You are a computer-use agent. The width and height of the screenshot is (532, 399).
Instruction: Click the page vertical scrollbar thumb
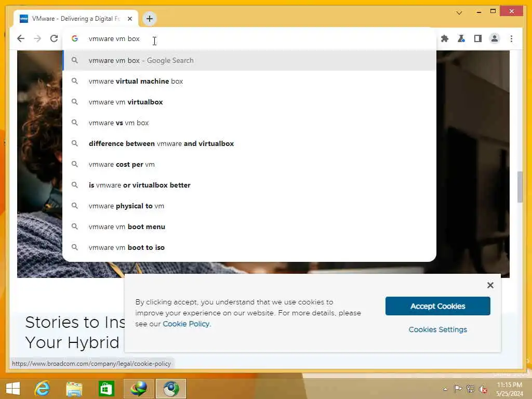click(520, 187)
